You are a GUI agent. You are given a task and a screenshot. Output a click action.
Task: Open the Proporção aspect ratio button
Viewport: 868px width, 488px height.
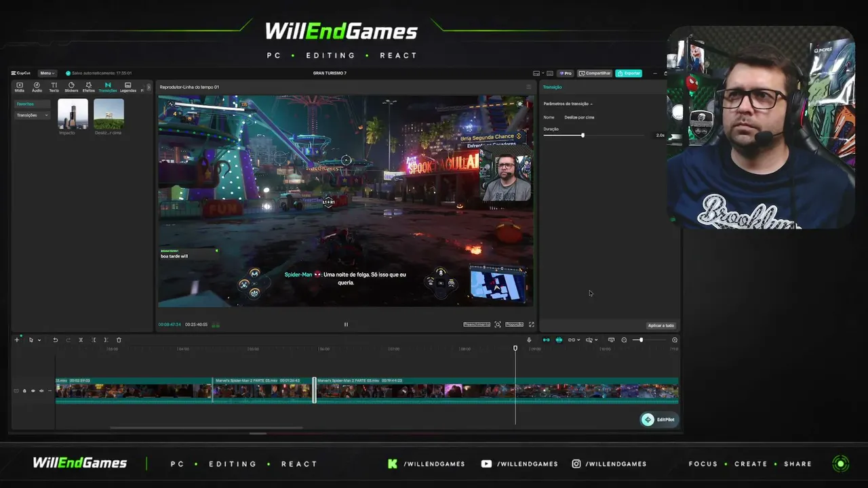(x=515, y=325)
